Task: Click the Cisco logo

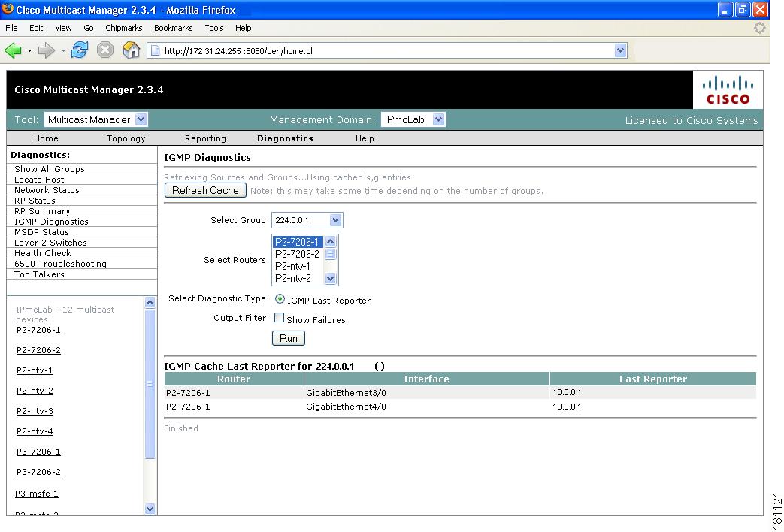Action: pyautogui.click(x=728, y=90)
